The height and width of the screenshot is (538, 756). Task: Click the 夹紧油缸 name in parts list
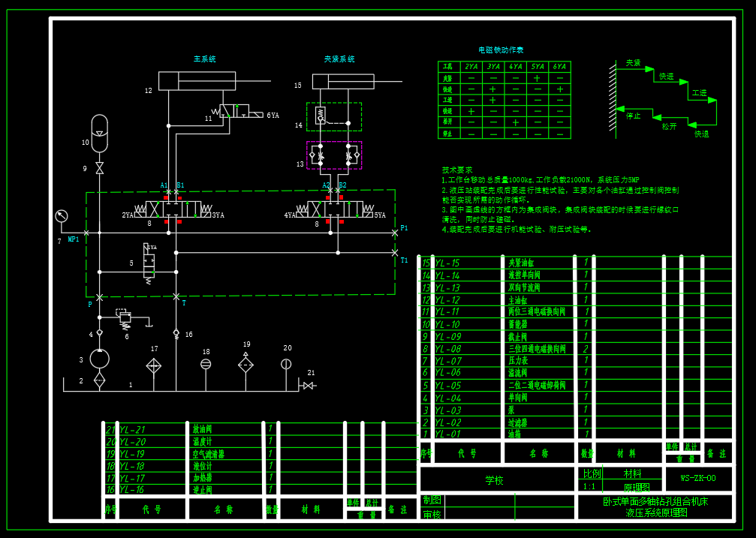pyautogui.click(x=521, y=263)
